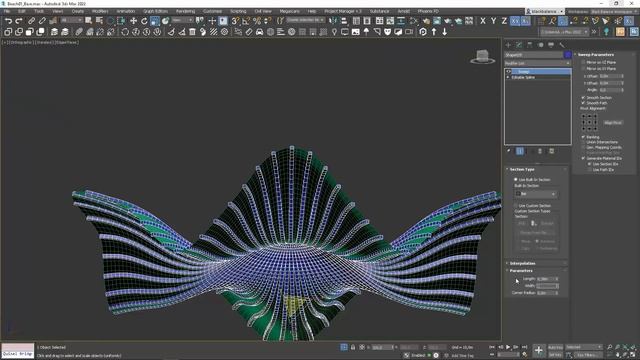Enable Use Path IDs checkbox

589,169
